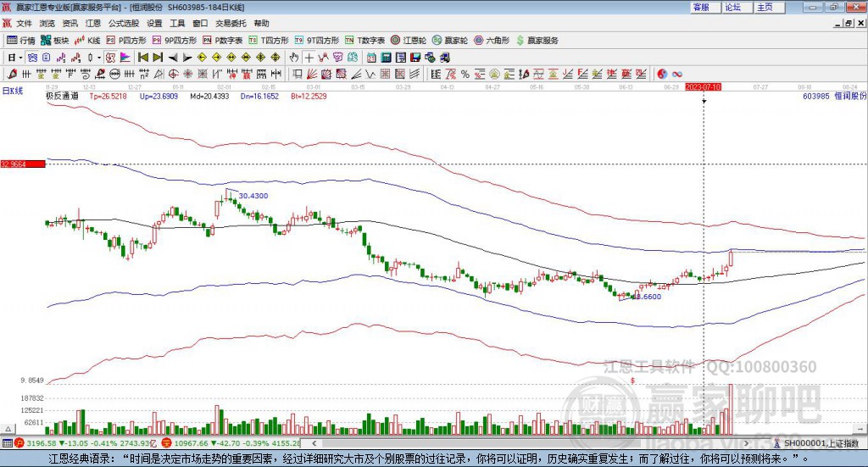
Task: Click the 客服 customer service button
Action: tap(701, 7)
